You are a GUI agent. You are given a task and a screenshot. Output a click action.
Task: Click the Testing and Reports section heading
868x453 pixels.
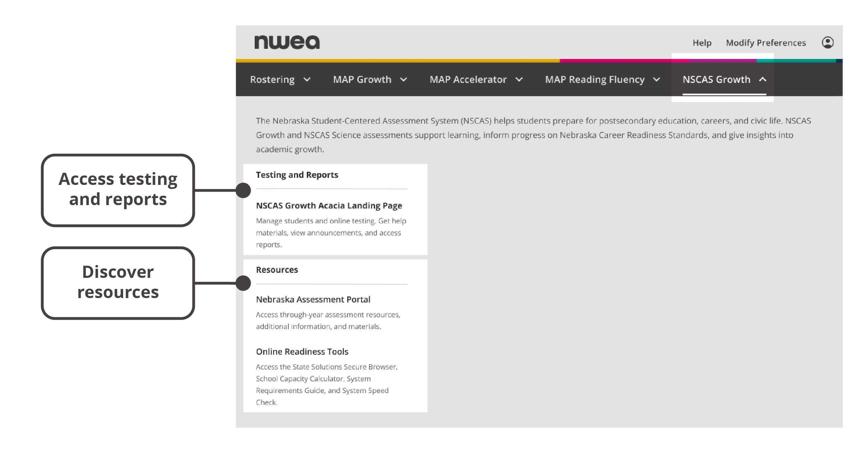point(297,175)
